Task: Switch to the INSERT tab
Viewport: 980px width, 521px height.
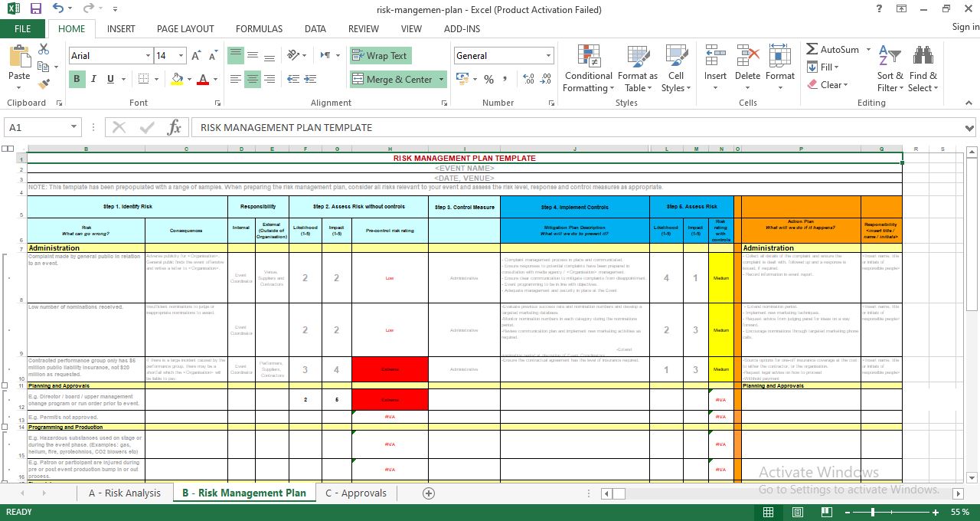Action: coord(121,28)
